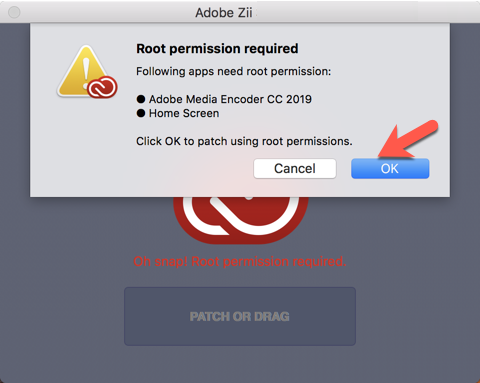Image resolution: width=480 pixels, height=383 pixels.
Task: Click the gray window button in title bar
Action: (x=14, y=12)
